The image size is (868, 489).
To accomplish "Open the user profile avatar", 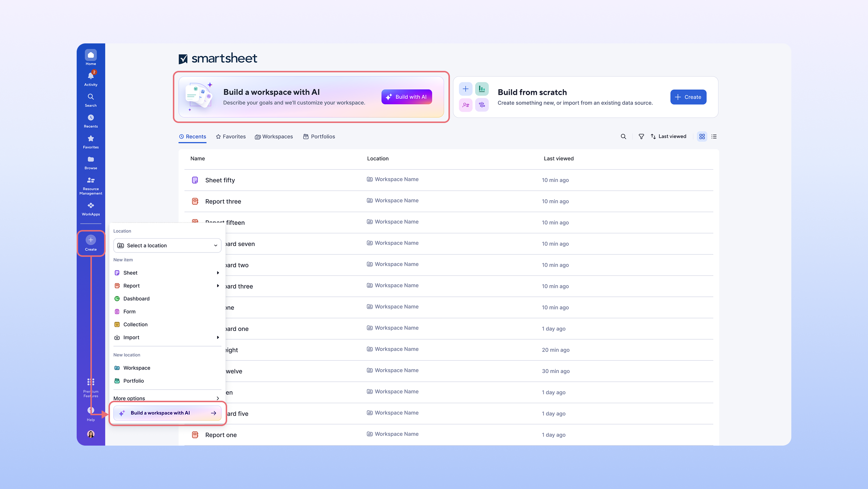I will (91, 434).
